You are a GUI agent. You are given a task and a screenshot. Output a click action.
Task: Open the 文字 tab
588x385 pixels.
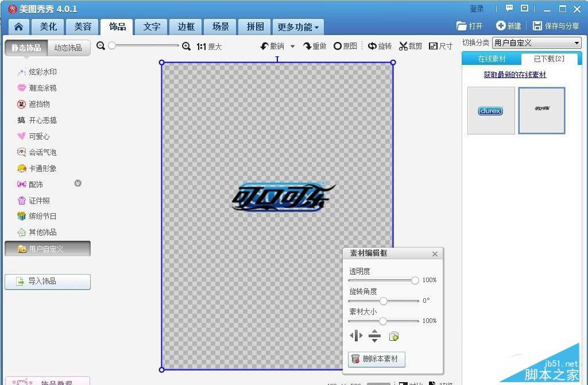click(x=152, y=26)
